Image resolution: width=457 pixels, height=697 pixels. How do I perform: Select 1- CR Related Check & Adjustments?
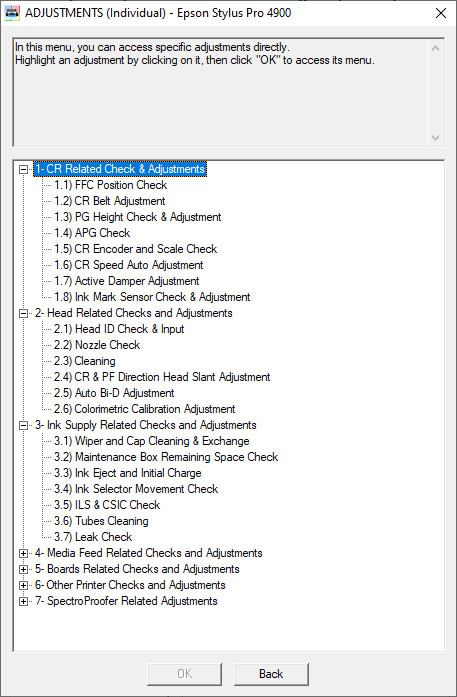[120, 169]
